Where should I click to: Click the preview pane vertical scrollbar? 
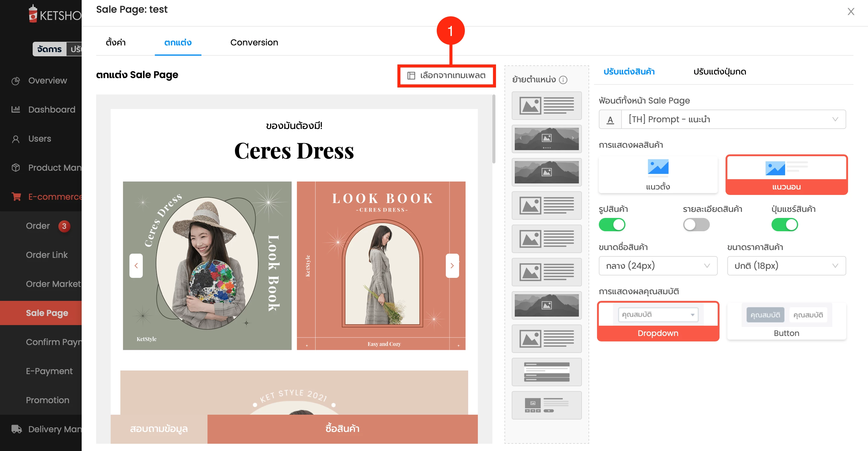(494, 130)
